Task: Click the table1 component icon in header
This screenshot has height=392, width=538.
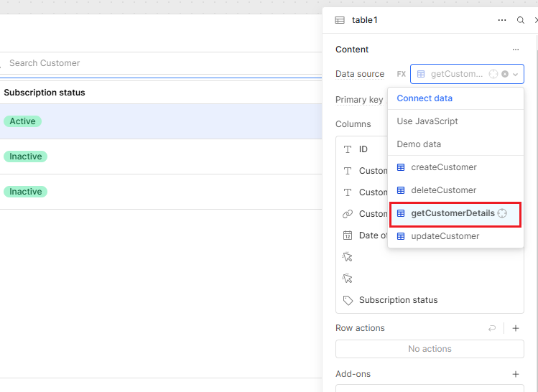Action: coord(340,20)
